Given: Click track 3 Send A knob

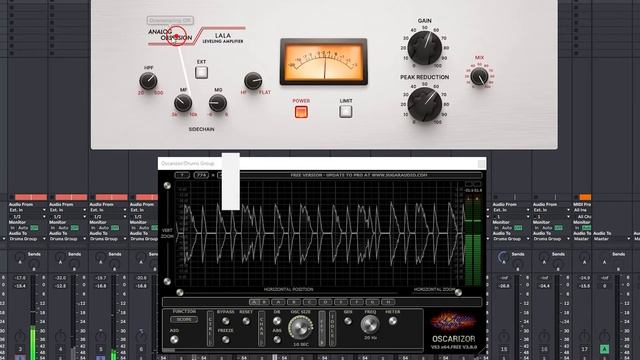Looking at the screenshot, I should 19,257.
